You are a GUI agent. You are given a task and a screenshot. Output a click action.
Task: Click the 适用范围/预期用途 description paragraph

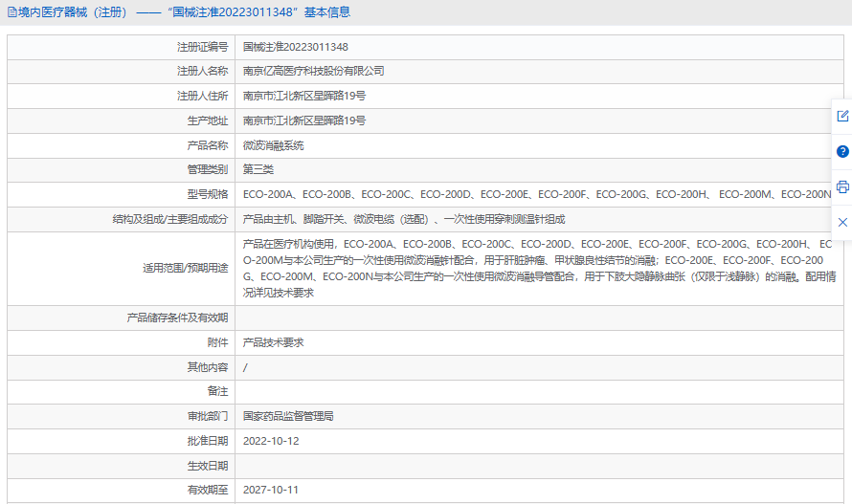tap(539, 269)
